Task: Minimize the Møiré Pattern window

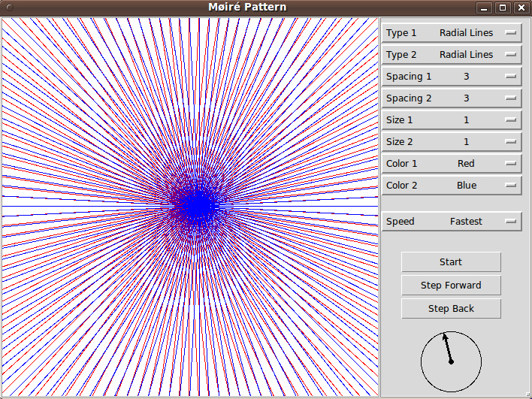Action: click(484, 8)
